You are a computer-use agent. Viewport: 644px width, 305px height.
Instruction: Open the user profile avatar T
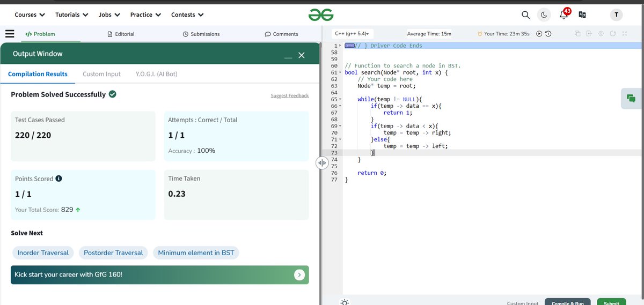(x=616, y=15)
